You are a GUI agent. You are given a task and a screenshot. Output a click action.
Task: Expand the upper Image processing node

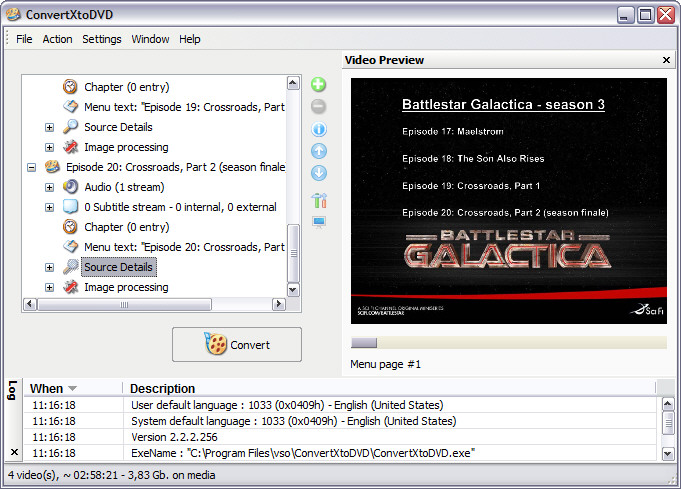50,147
